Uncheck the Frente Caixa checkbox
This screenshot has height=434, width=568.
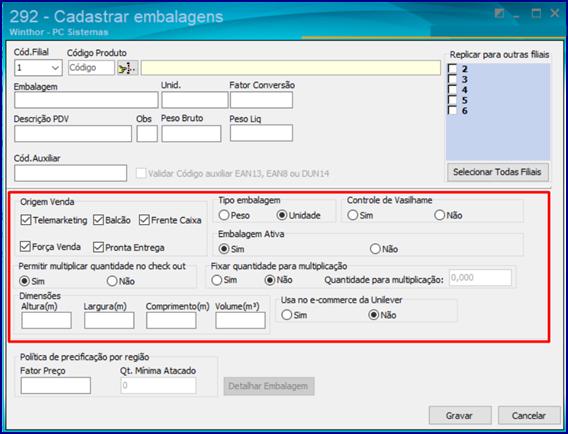coord(144,220)
